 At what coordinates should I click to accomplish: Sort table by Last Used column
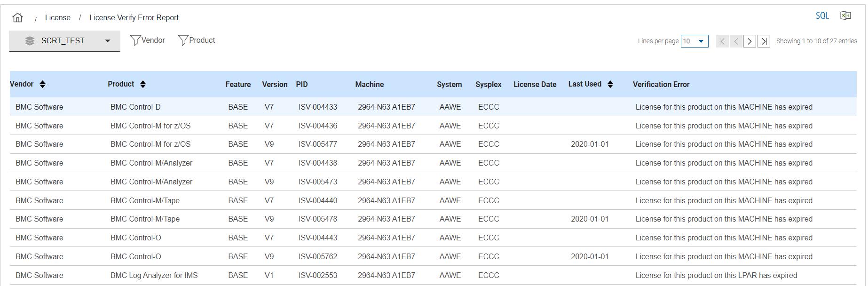(610, 84)
